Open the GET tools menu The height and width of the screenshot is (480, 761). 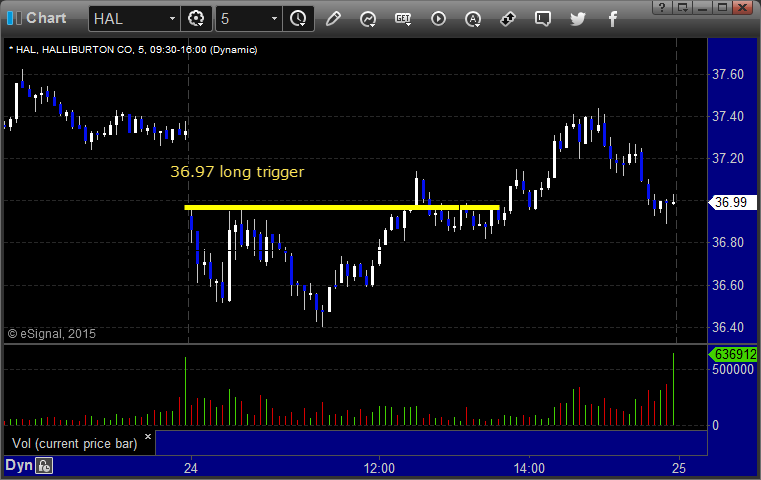coord(403,19)
